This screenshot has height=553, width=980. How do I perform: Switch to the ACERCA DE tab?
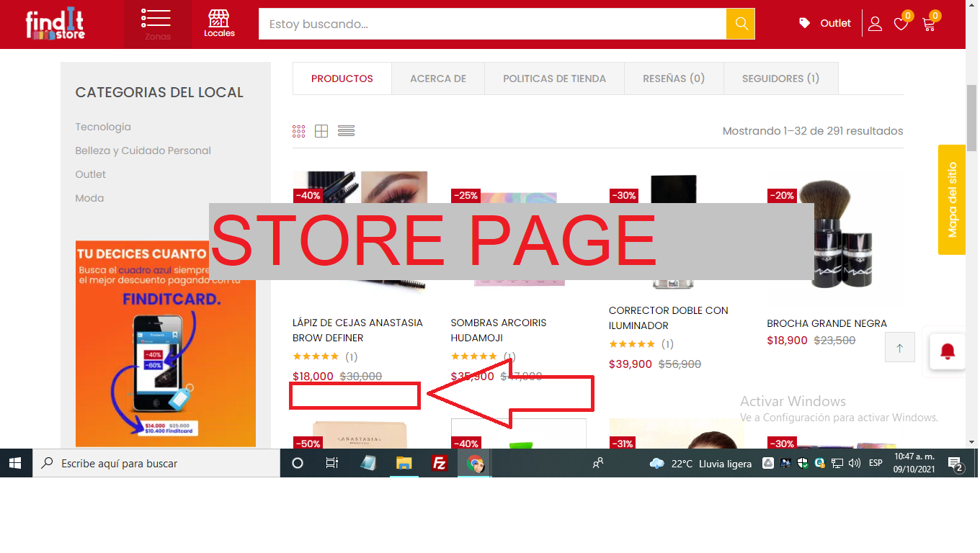[x=438, y=78]
